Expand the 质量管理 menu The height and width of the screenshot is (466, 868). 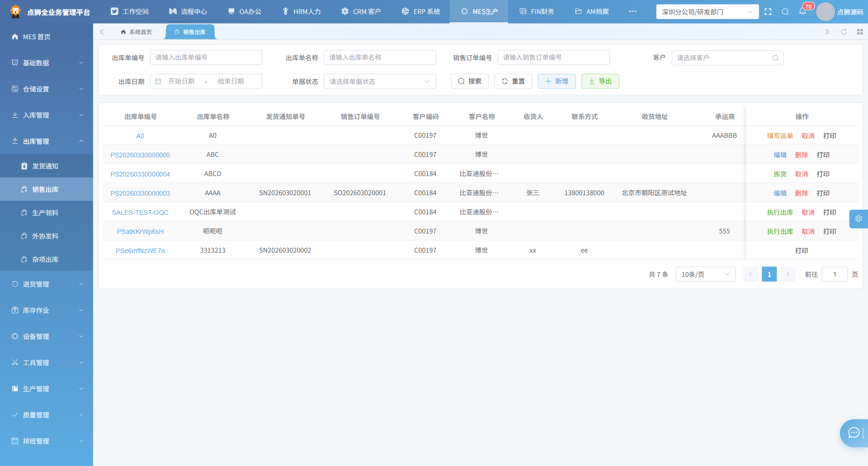tap(47, 415)
